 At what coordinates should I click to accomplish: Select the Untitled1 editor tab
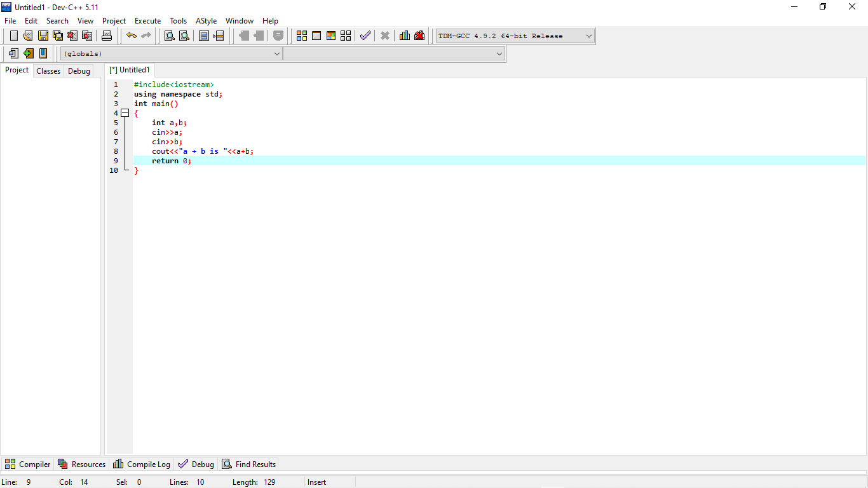coord(130,70)
